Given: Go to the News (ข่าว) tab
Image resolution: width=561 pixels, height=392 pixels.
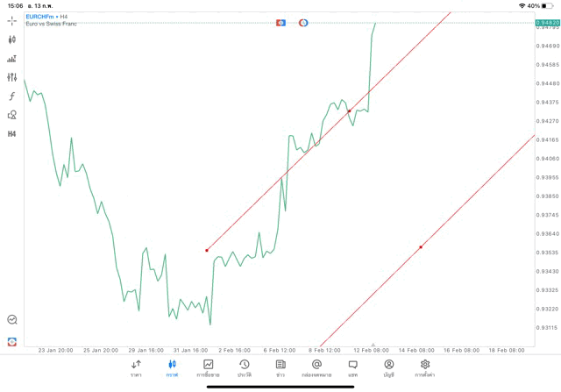Looking at the screenshot, I should pos(280,367).
